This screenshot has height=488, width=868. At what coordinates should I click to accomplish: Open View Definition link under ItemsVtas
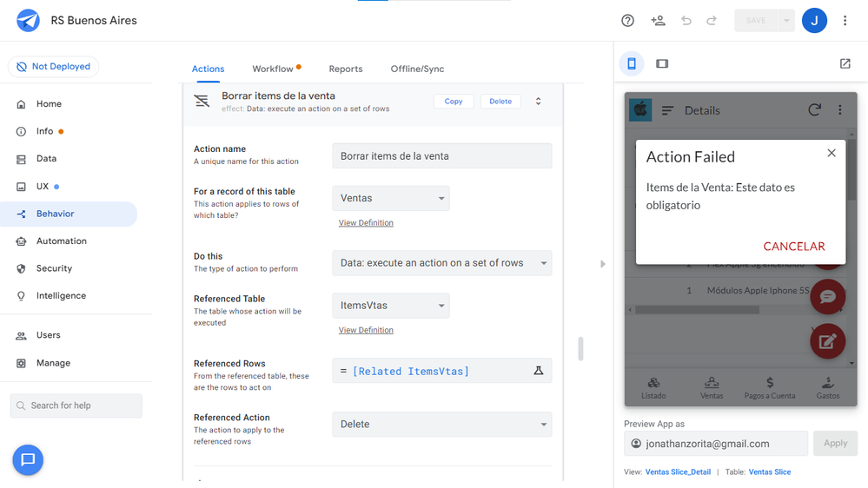point(366,330)
